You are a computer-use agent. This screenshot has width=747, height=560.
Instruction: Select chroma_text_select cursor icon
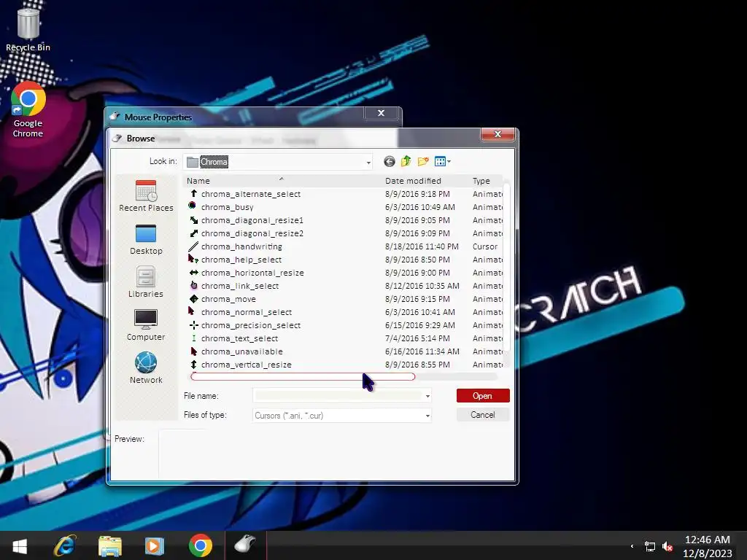pyautogui.click(x=193, y=338)
